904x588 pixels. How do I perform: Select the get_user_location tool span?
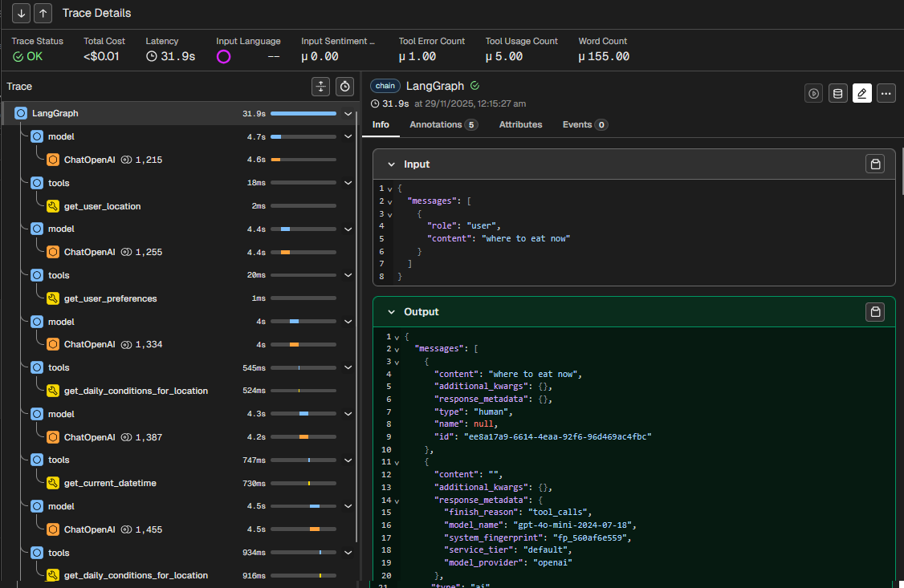pyautogui.click(x=102, y=206)
